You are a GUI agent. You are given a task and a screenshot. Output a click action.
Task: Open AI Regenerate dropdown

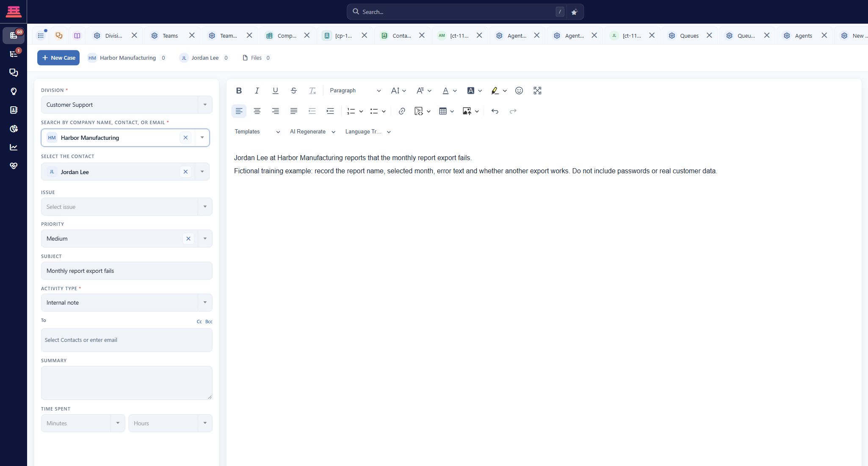(312, 132)
